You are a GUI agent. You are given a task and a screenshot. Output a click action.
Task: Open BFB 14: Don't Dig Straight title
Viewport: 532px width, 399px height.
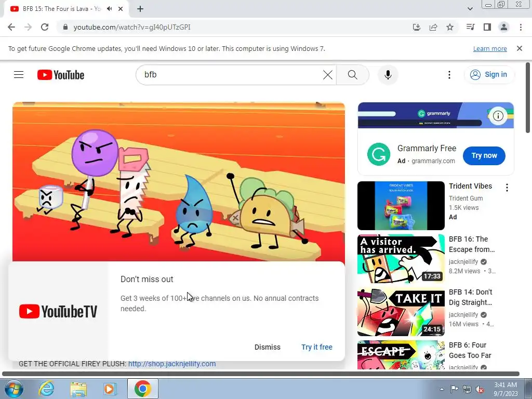tap(471, 297)
